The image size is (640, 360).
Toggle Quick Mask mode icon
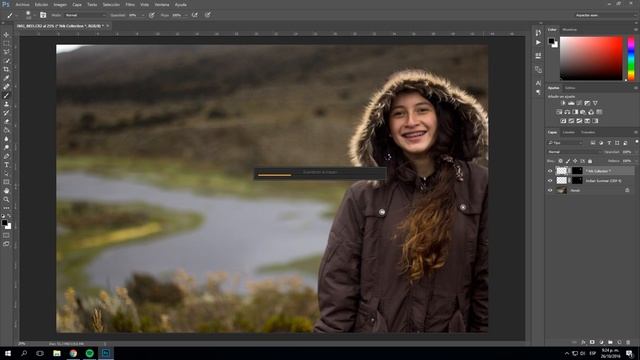[6, 236]
